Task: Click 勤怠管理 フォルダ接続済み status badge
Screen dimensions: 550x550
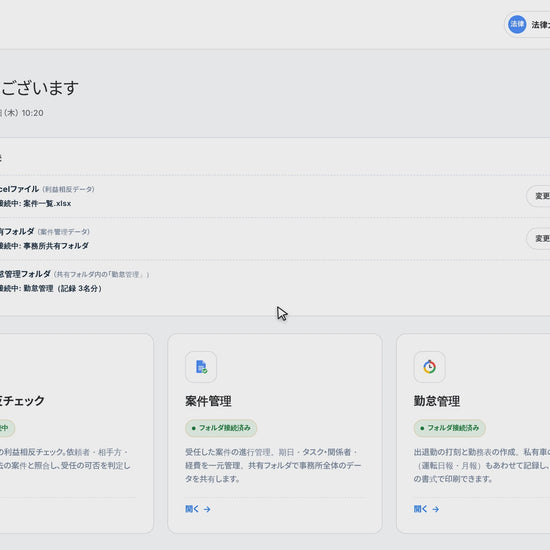Action: (449, 428)
